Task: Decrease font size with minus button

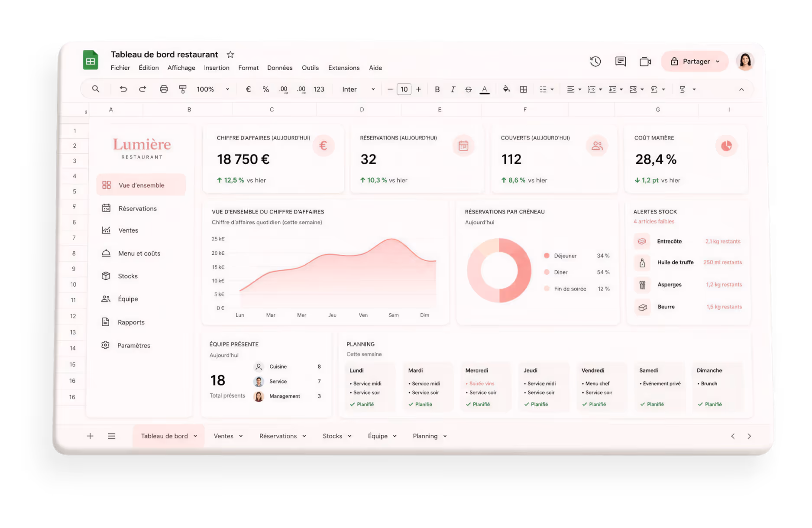Action: [390, 89]
